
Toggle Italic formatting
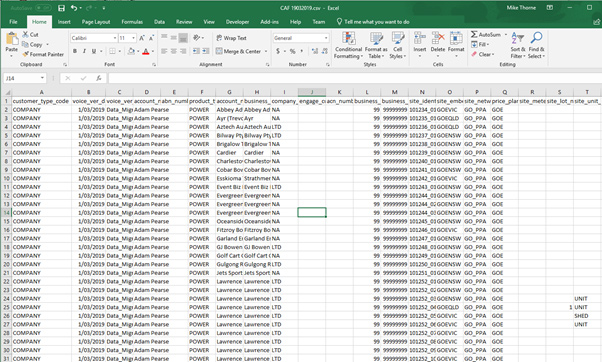84,51
